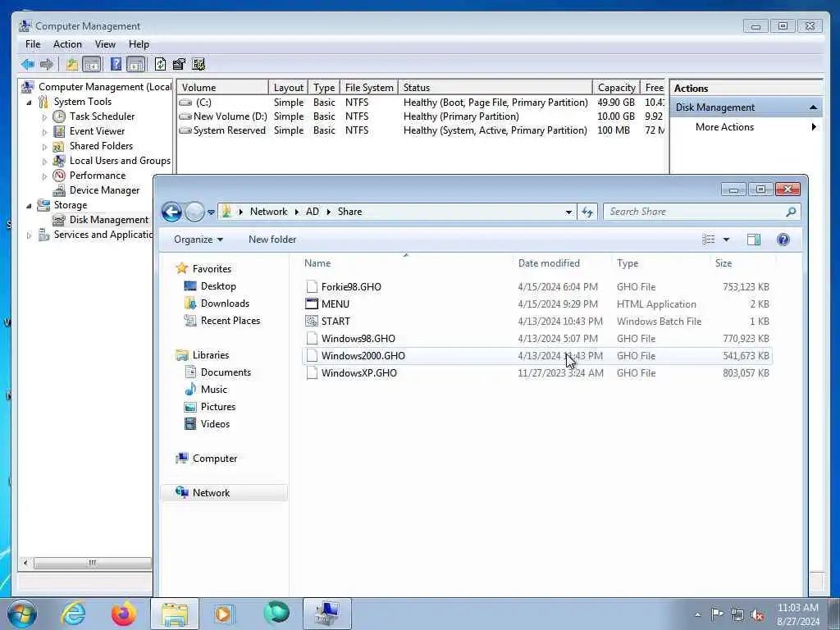Viewport: 840px width, 630px height.
Task: Click the Refresh toolbar icon in Computer Management
Action: [x=160, y=64]
